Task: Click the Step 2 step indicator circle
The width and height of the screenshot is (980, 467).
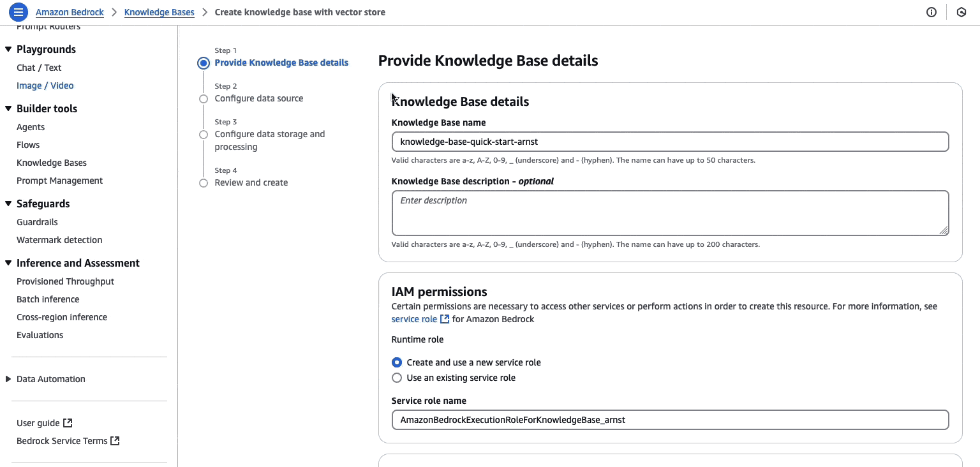Action: coord(204,99)
